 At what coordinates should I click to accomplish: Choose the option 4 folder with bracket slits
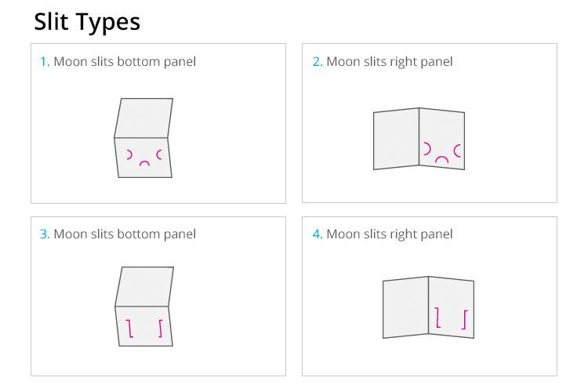pyautogui.click(x=428, y=307)
